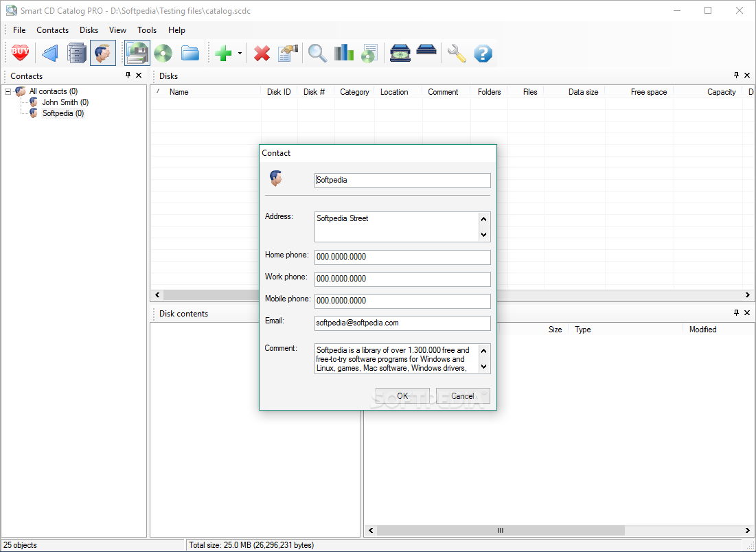Open the dropdown arrow beside the add icon
The height and width of the screenshot is (552, 756).
pos(240,53)
